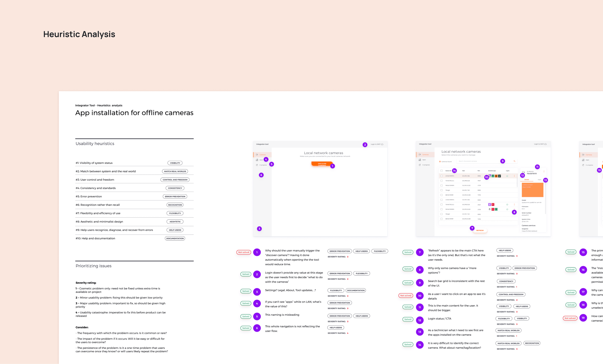Click the green login check on highlighted row
This screenshot has height=364, width=603.
[507, 176]
